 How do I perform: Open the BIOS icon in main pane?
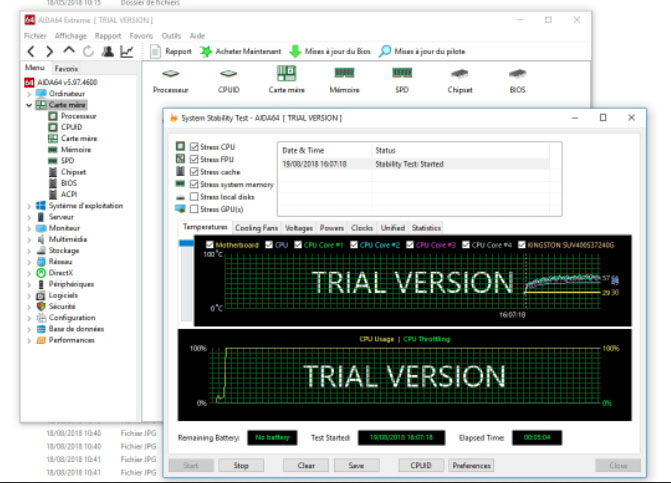tap(517, 80)
